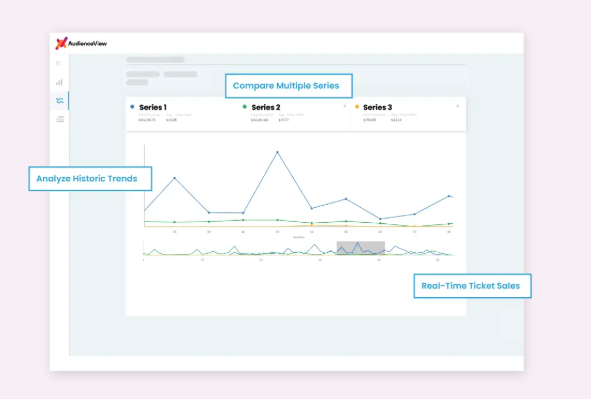
Task: Select the trend comparison sidebar icon
Action: click(x=60, y=101)
